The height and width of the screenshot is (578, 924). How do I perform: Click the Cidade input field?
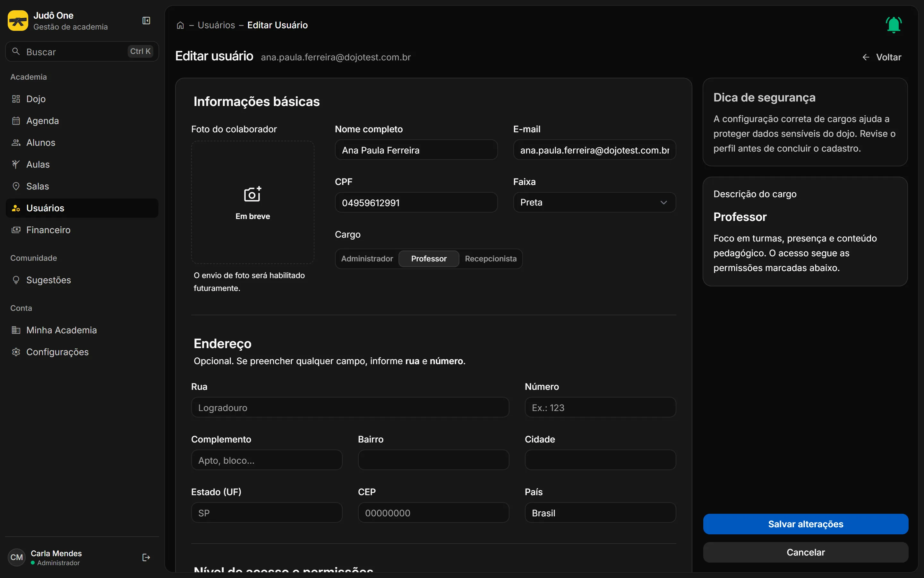(x=600, y=460)
